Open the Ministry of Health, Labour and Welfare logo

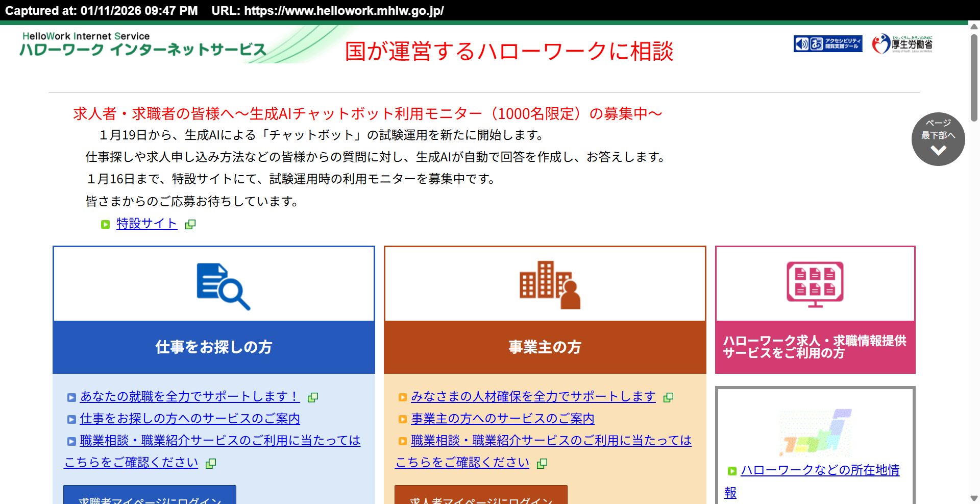point(902,44)
